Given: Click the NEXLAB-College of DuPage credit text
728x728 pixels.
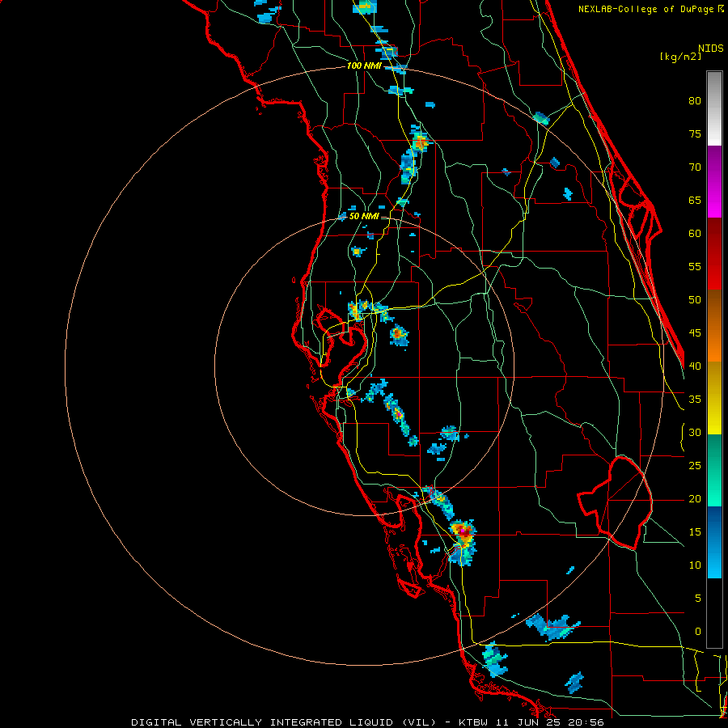Looking at the screenshot, I should click(x=647, y=9).
